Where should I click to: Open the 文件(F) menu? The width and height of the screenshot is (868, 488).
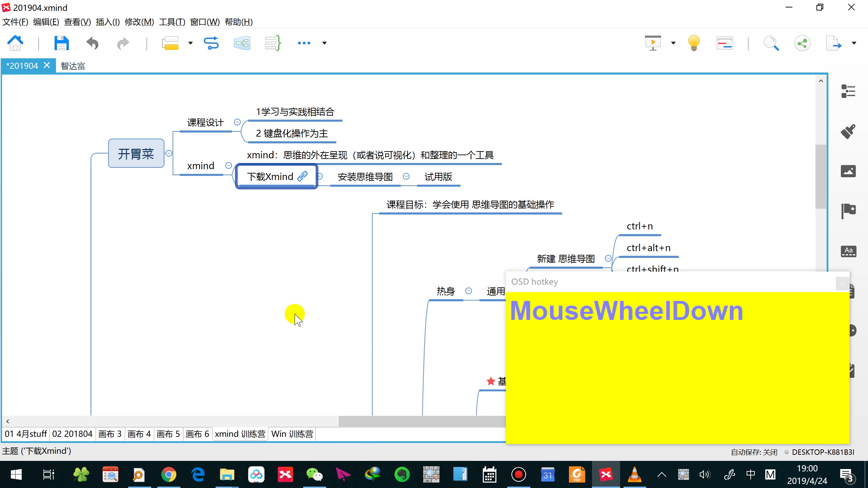coord(15,22)
